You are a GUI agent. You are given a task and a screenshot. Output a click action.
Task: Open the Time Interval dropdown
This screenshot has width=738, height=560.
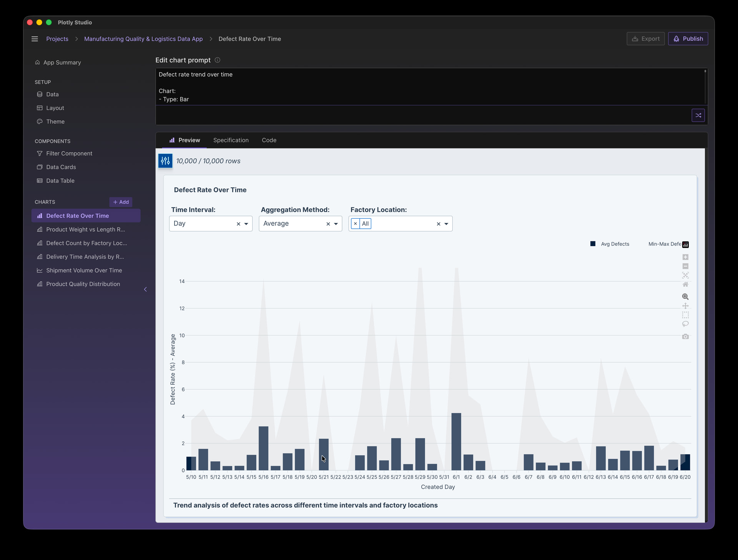coord(246,223)
